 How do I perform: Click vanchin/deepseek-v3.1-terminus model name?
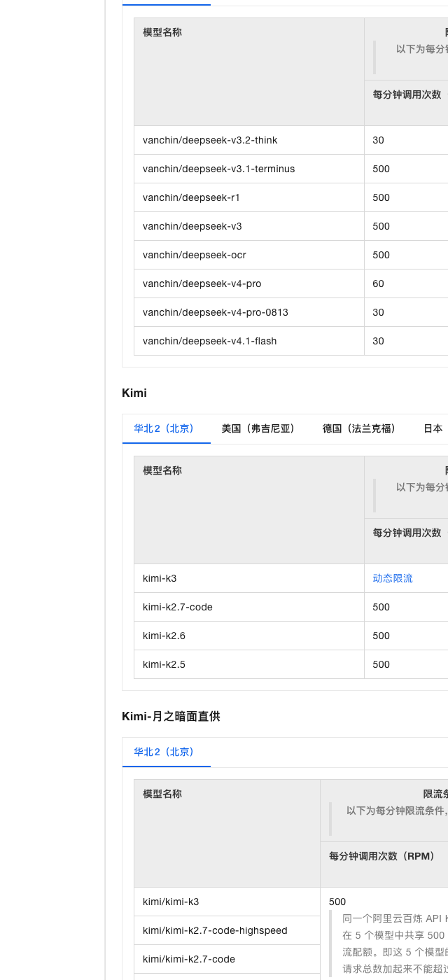(219, 169)
